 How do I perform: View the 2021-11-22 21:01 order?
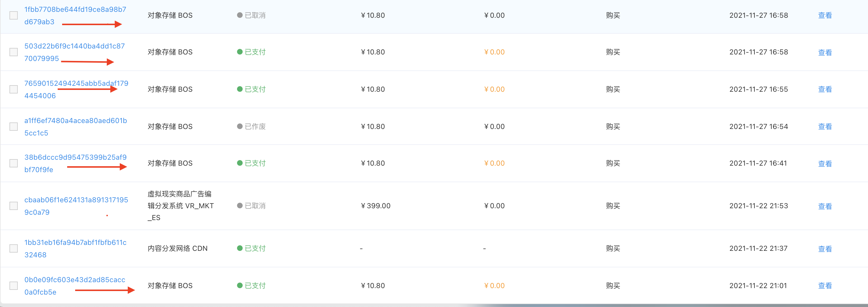click(825, 286)
